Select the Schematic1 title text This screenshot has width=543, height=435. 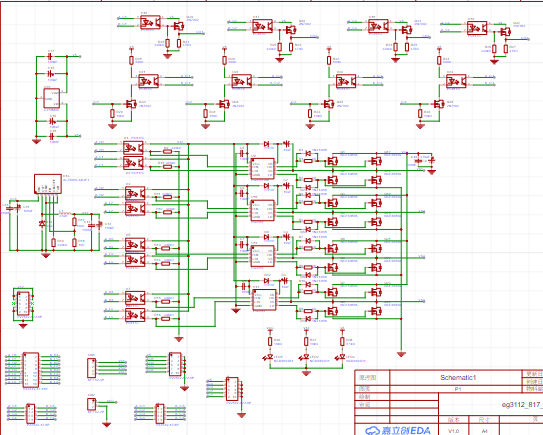458,378
